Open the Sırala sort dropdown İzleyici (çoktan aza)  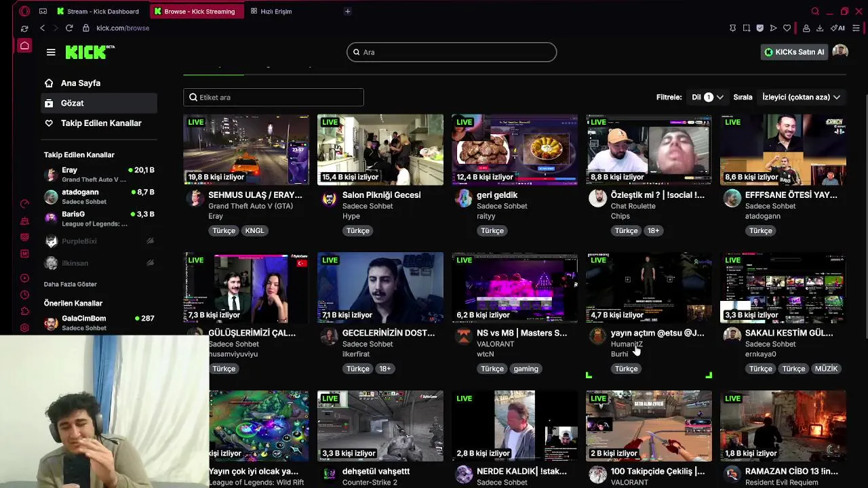click(x=801, y=97)
